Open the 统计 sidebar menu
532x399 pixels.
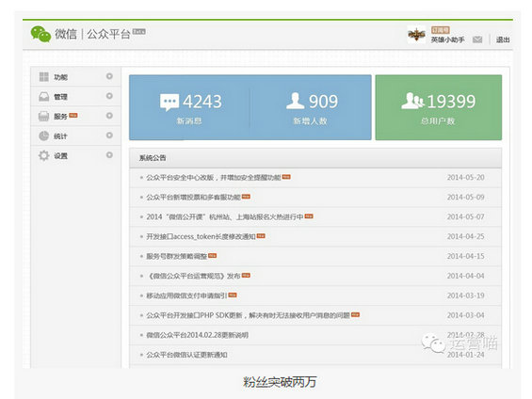point(75,136)
